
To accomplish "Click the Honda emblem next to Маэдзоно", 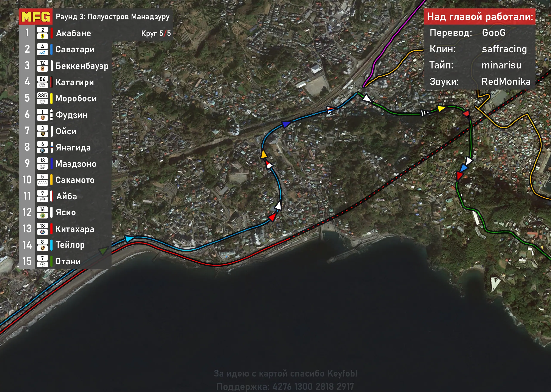I will pyautogui.click(x=42, y=167).
